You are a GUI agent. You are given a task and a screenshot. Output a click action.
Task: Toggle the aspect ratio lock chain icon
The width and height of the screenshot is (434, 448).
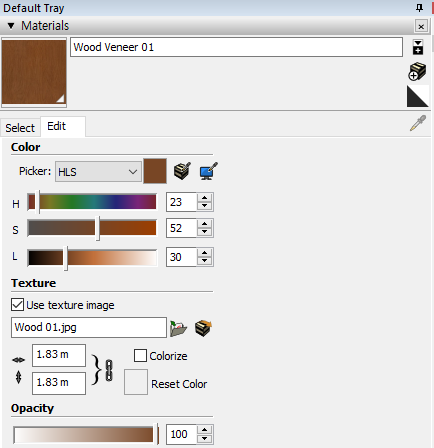109,370
